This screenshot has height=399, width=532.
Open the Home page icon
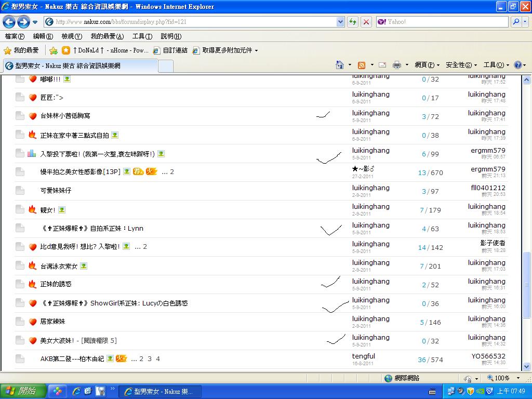340,65
